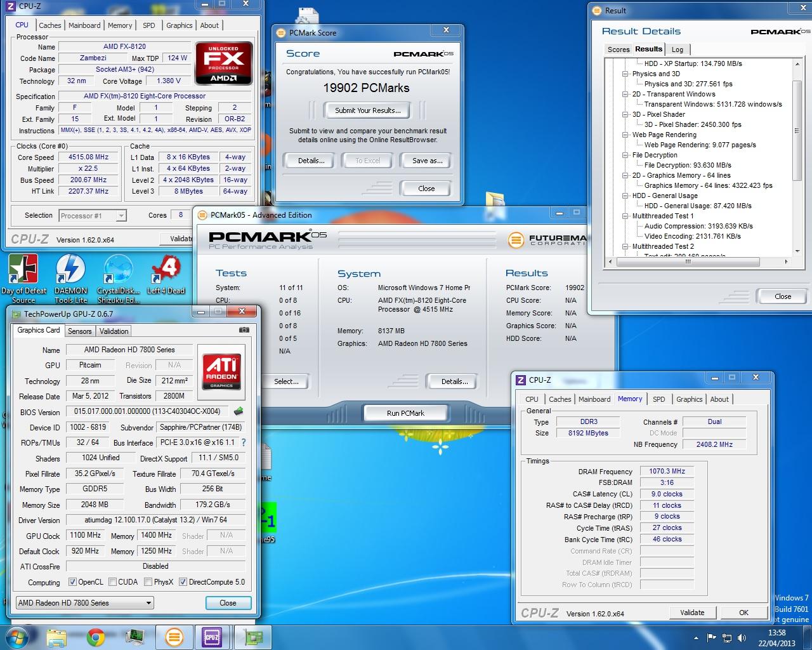Open DAEMON Tools Lite desktop shortcut

[x=70, y=278]
